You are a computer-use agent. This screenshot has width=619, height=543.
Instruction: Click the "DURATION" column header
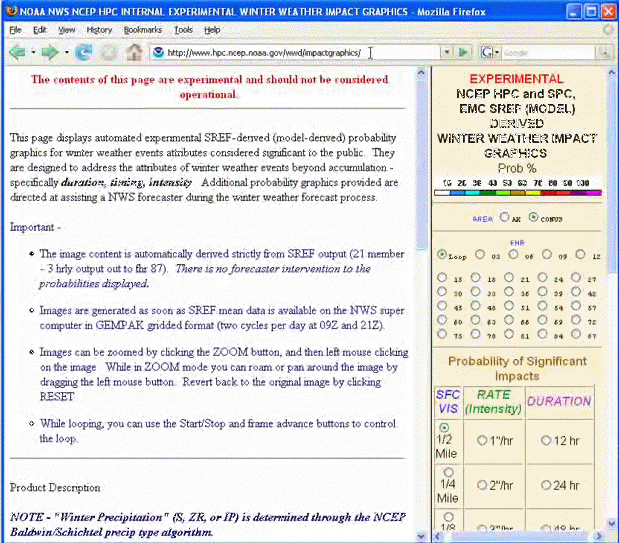(x=559, y=402)
